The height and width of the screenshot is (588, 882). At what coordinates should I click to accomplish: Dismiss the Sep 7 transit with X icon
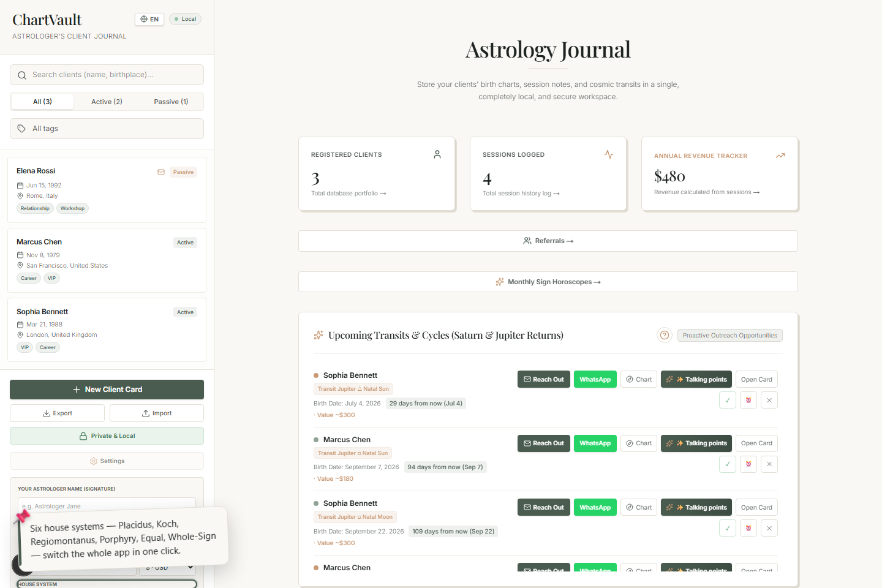(769, 464)
